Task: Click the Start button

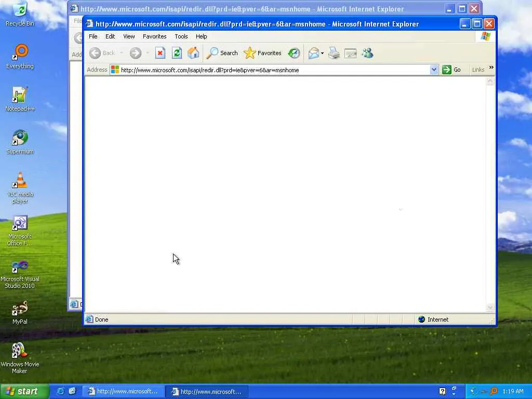Action: [x=24, y=392]
